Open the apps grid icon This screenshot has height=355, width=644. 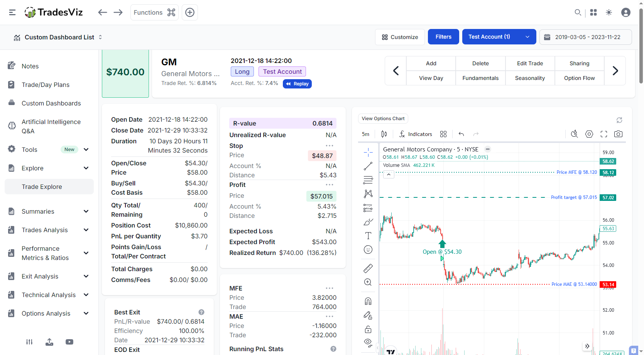593,12
